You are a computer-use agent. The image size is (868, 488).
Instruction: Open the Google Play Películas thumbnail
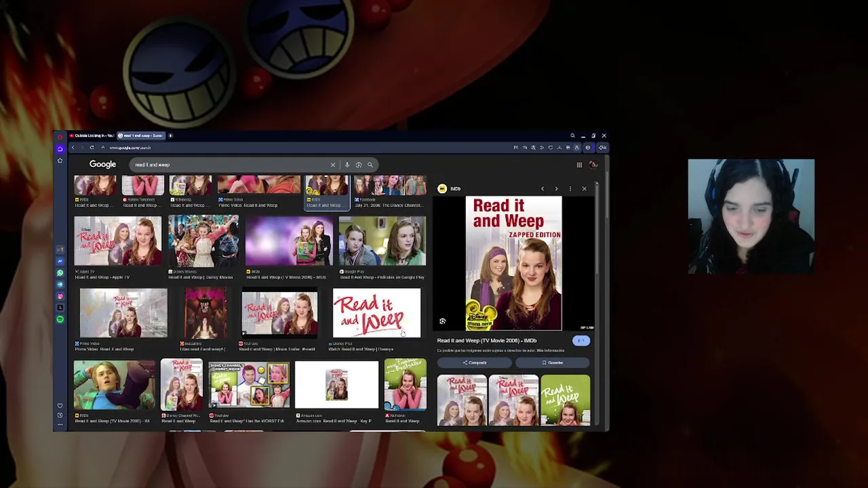pyautogui.click(x=382, y=241)
